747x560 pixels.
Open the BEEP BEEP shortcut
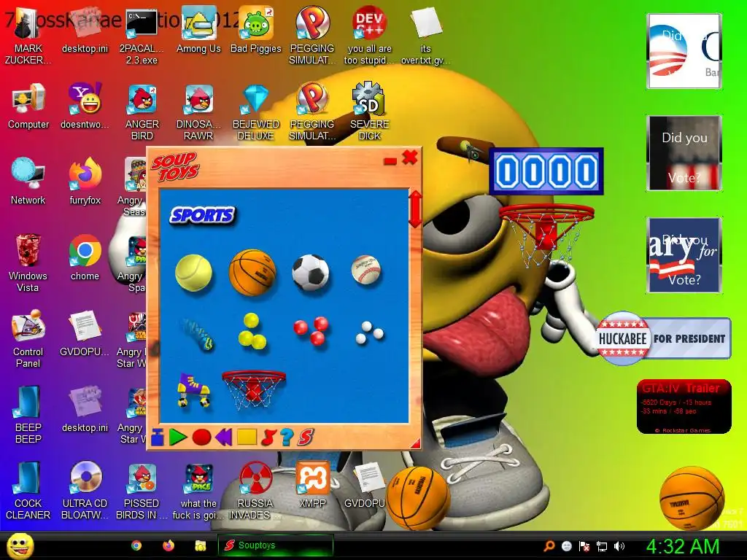point(28,415)
